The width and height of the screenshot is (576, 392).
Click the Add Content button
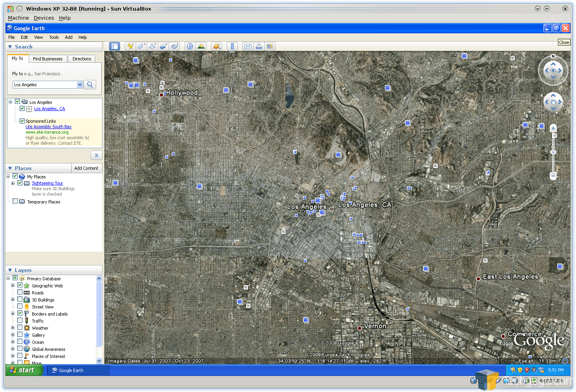86,168
